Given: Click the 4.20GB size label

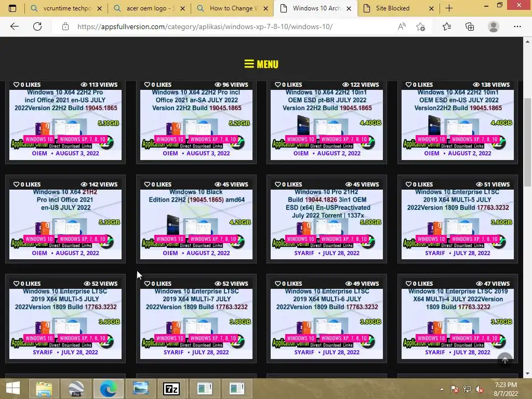Looking at the screenshot, I should pyautogui.click(x=240, y=222).
